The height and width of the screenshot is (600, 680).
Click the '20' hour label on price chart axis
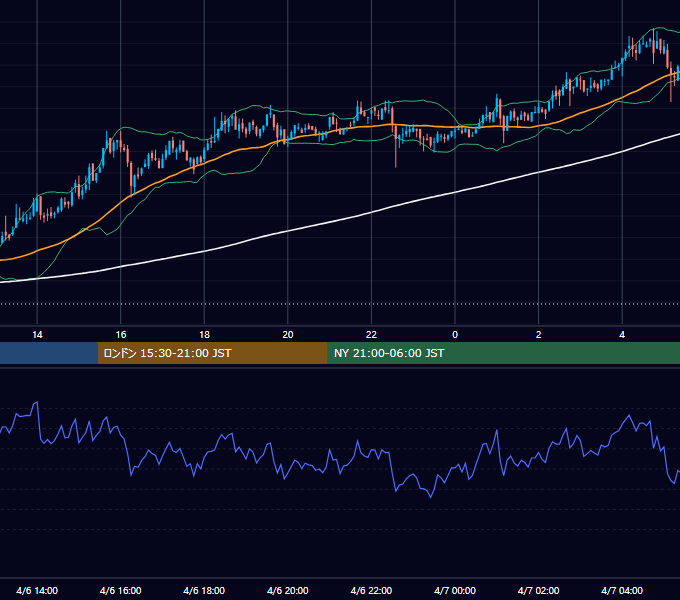[x=288, y=335]
